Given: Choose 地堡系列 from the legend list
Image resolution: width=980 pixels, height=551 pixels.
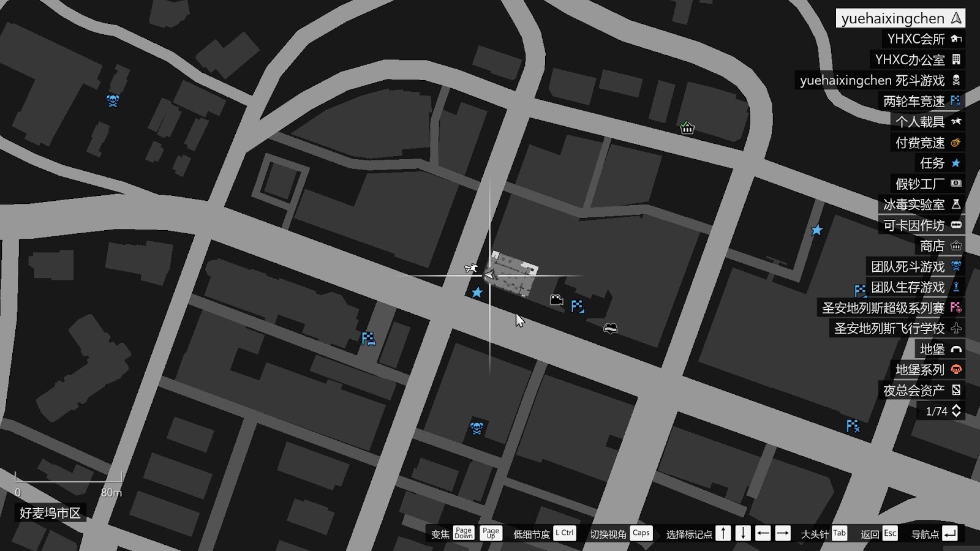Looking at the screenshot, I should [x=928, y=370].
